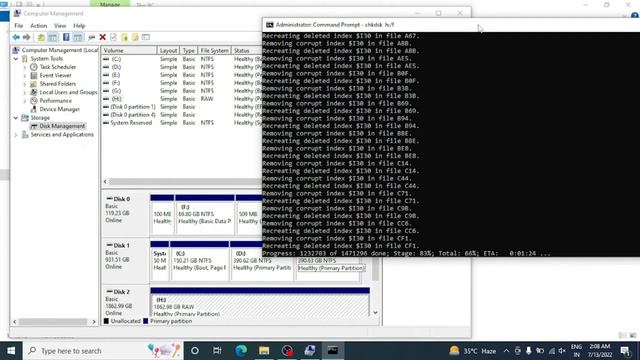Sort by the Type column header
The image size is (640, 360).
click(x=189, y=51)
